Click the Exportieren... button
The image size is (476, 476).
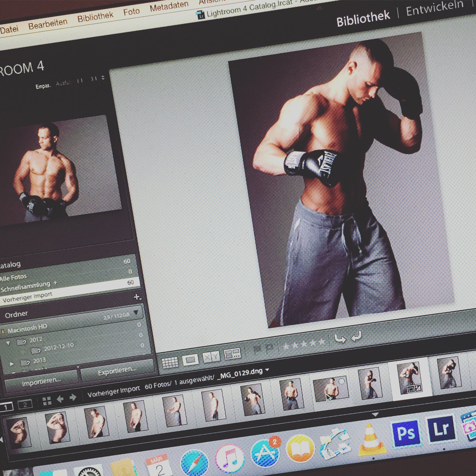(117, 371)
